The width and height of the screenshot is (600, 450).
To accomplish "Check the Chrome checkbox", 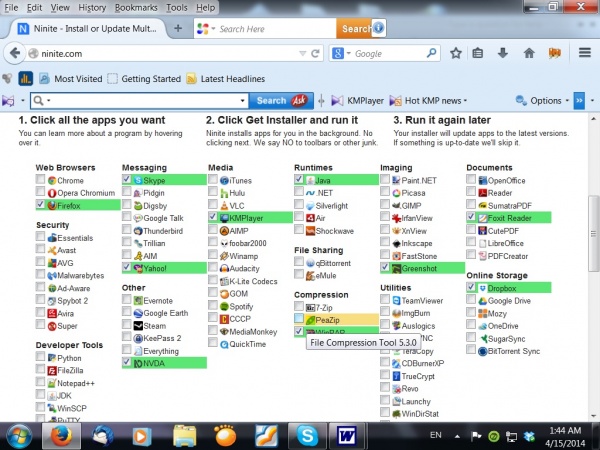I will (x=40, y=179).
